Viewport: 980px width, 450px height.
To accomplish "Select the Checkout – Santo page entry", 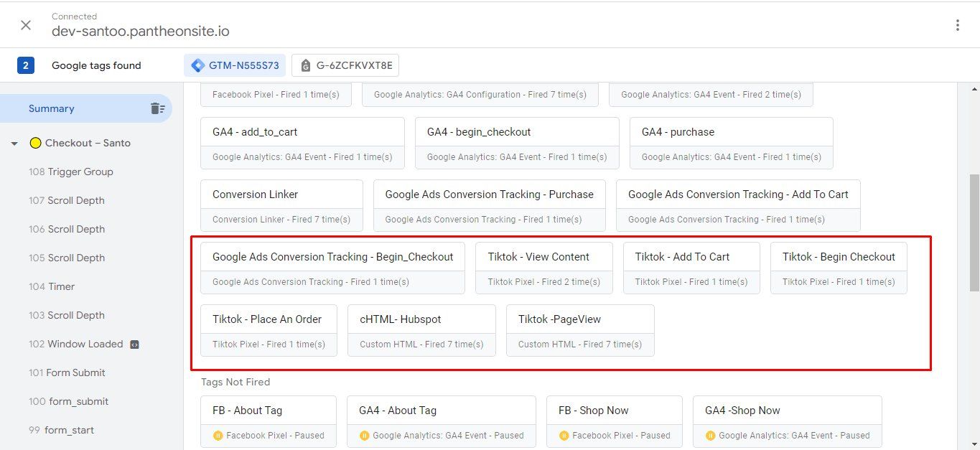I will [88, 143].
